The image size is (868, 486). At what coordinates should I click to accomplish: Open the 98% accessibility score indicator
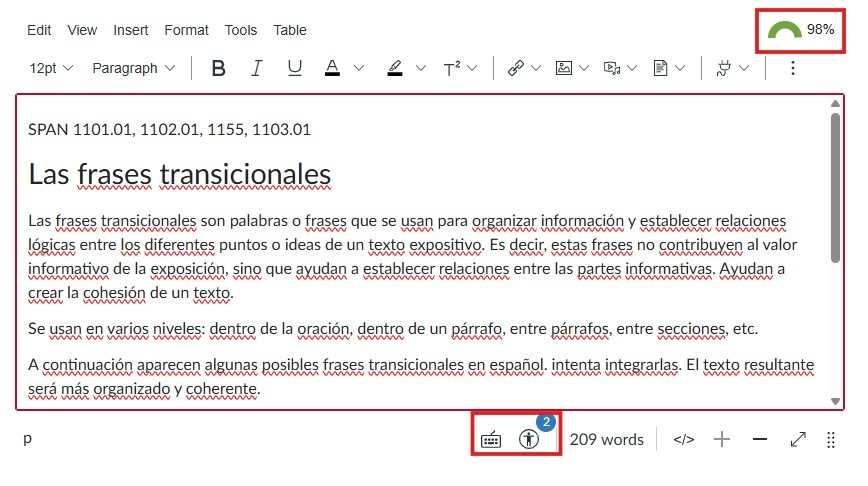(800, 30)
